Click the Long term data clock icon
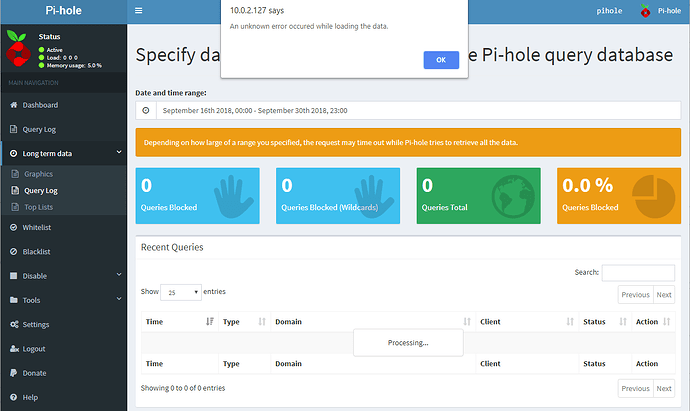 [x=14, y=153]
